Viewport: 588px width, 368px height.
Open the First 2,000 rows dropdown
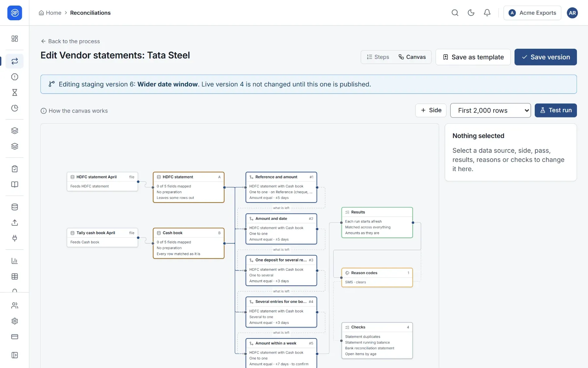pyautogui.click(x=490, y=111)
